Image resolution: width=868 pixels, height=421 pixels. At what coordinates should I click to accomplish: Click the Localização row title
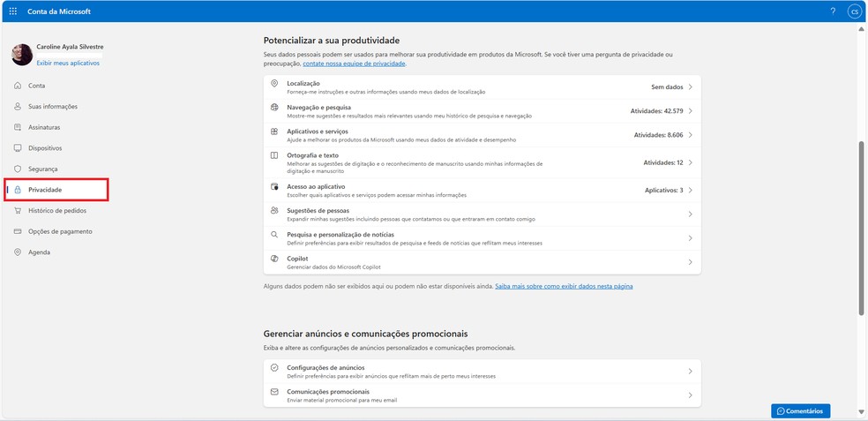coord(303,83)
